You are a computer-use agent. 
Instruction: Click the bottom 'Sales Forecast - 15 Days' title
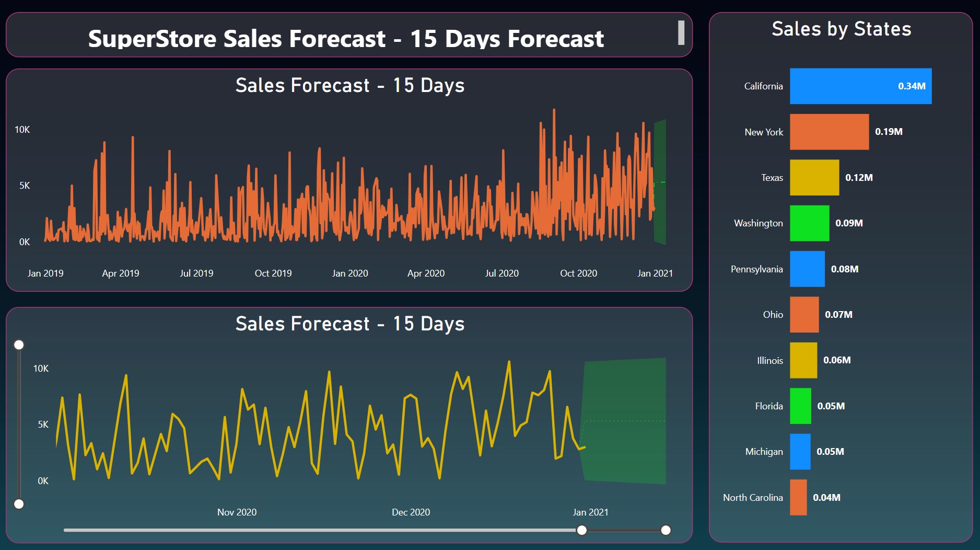pyautogui.click(x=349, y=324)
